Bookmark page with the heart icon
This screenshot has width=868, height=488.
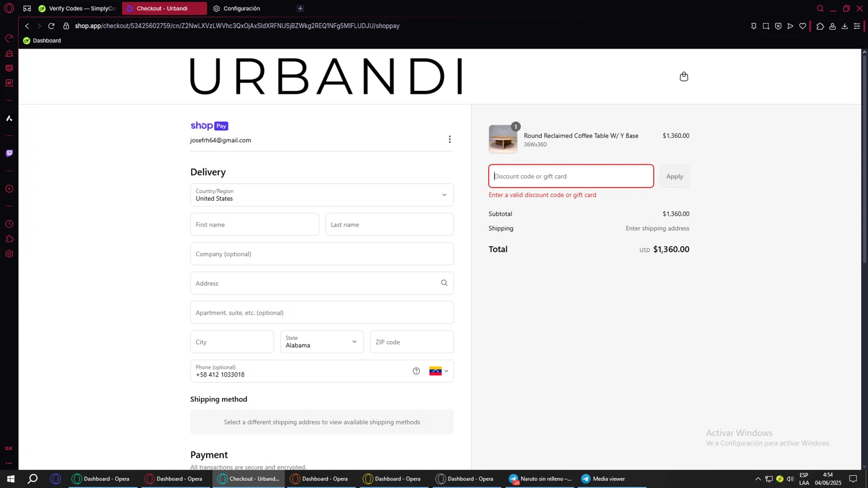click(803, 26)
